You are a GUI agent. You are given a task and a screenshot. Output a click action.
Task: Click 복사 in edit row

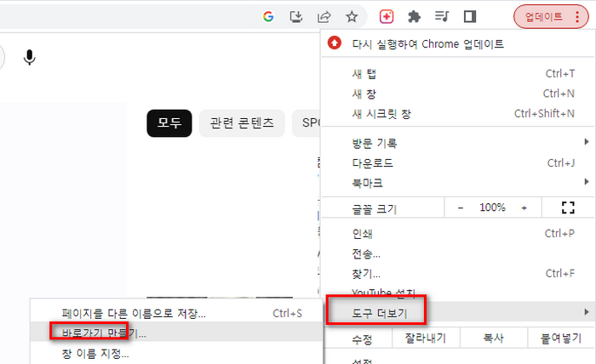click(x=493, y=338)
